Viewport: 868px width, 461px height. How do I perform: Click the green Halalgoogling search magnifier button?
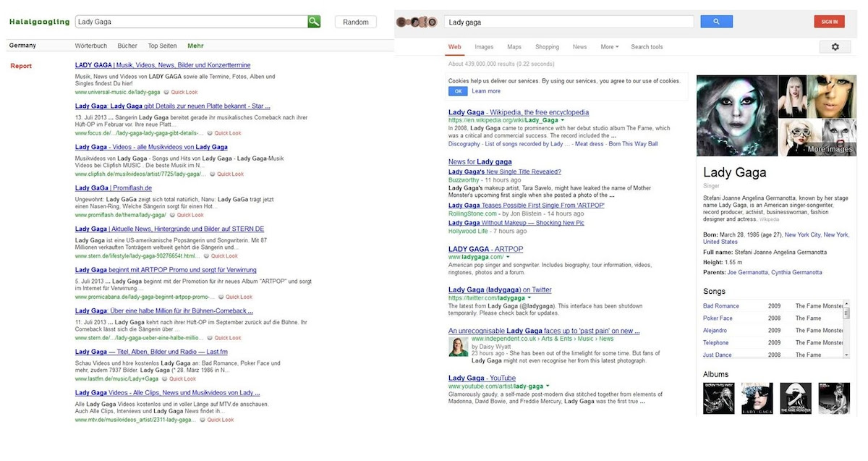pos(314,22)
